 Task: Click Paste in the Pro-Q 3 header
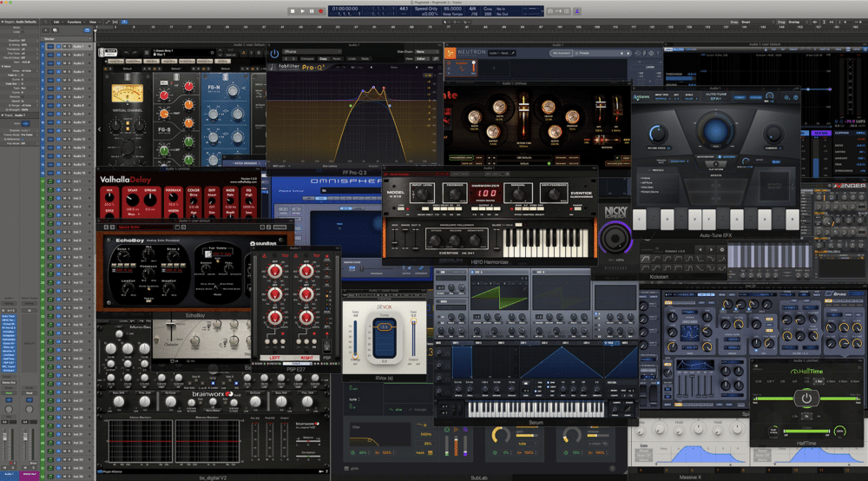tap(337, 58)
